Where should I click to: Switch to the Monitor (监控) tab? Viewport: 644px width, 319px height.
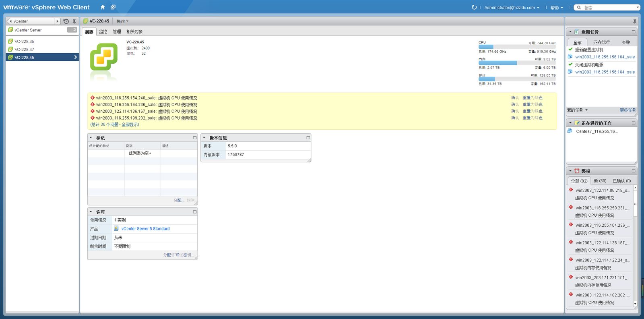103,31
